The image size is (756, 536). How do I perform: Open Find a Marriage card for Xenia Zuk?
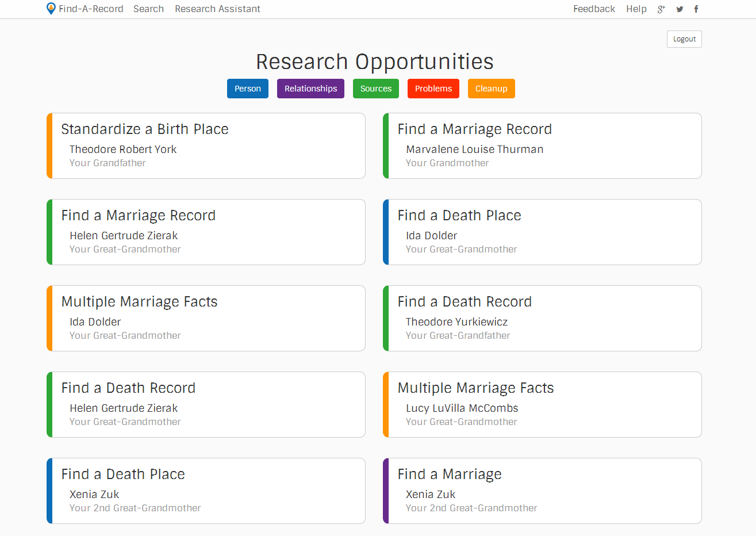coord(542,491)
